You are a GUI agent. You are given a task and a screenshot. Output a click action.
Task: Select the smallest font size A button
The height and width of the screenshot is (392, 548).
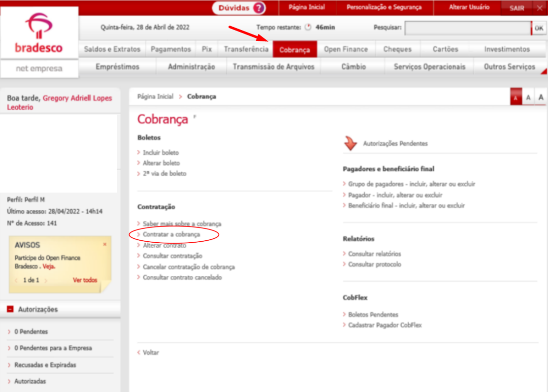(516, 98)
